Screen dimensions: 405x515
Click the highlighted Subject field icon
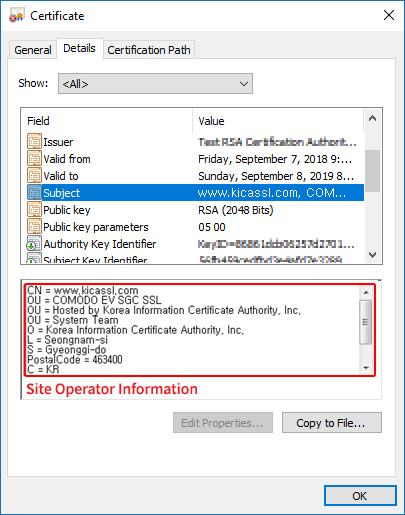tap(34, 193)
